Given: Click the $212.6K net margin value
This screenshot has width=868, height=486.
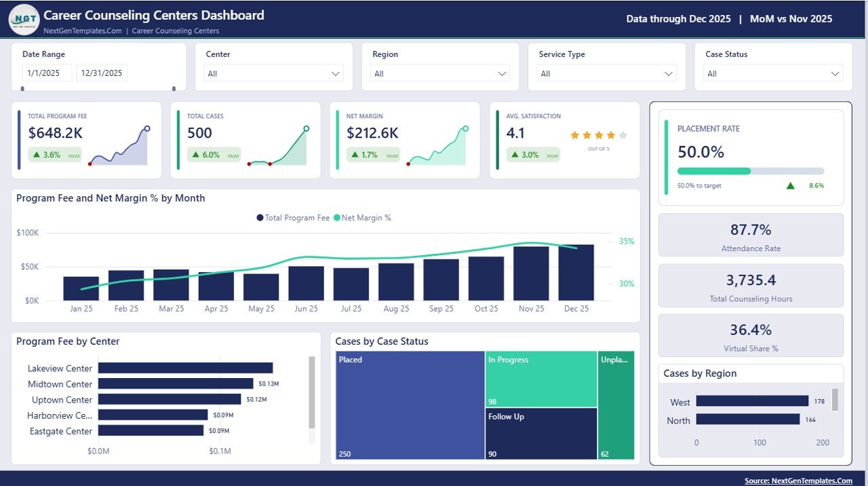Looking at the screenshot, I should click(x=372, y=133).
